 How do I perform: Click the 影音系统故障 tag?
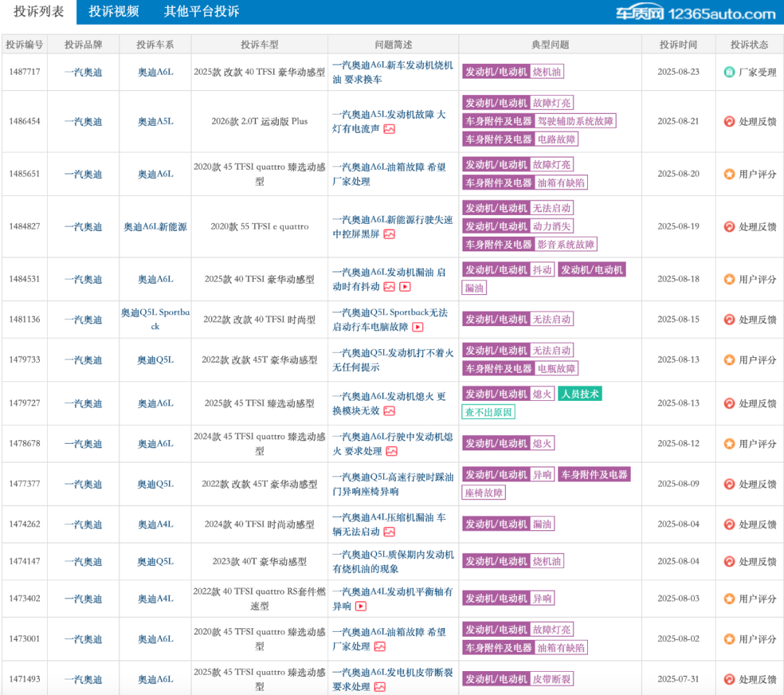pyautogui.click(x=565, y=244)
